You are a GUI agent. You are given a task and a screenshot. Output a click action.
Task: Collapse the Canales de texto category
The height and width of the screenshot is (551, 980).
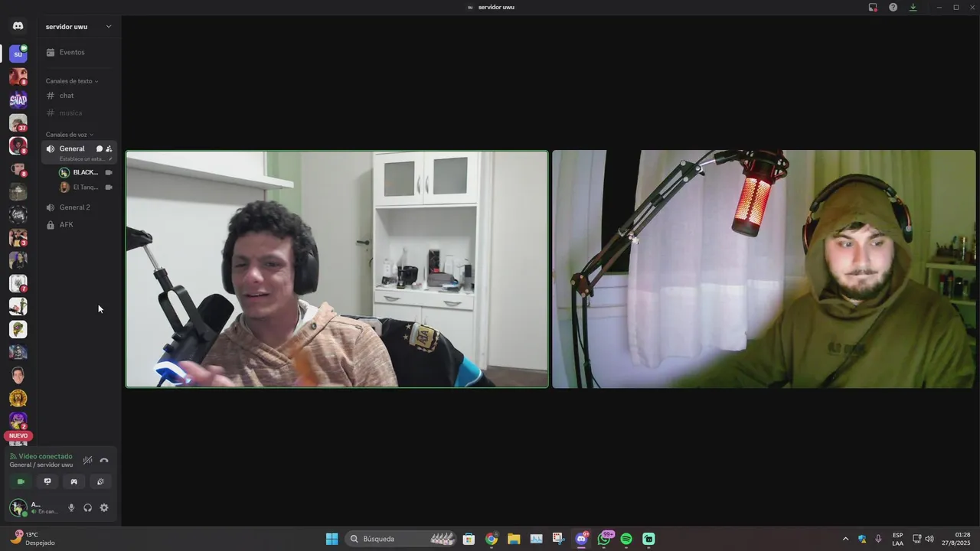(x=71, y=81)
